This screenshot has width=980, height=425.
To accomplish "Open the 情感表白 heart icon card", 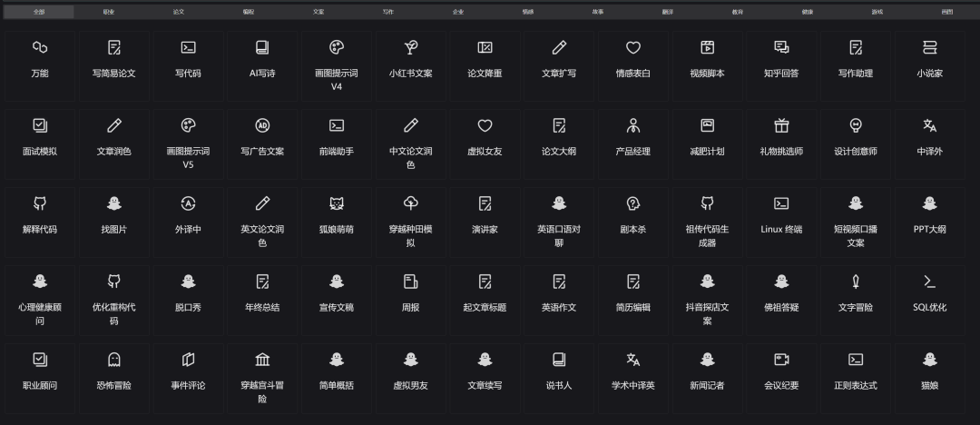I will [x=632, y=60].
